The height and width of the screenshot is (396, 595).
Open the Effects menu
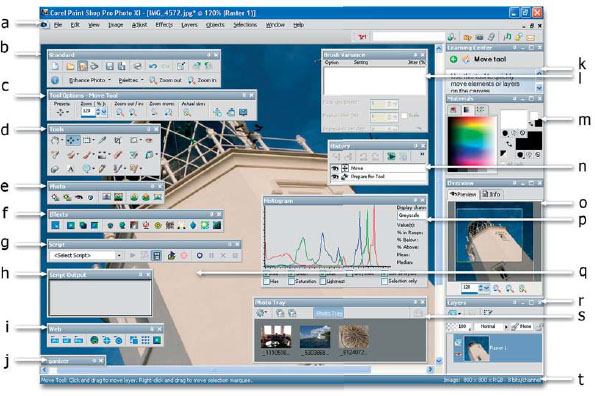tap(164, 25)
